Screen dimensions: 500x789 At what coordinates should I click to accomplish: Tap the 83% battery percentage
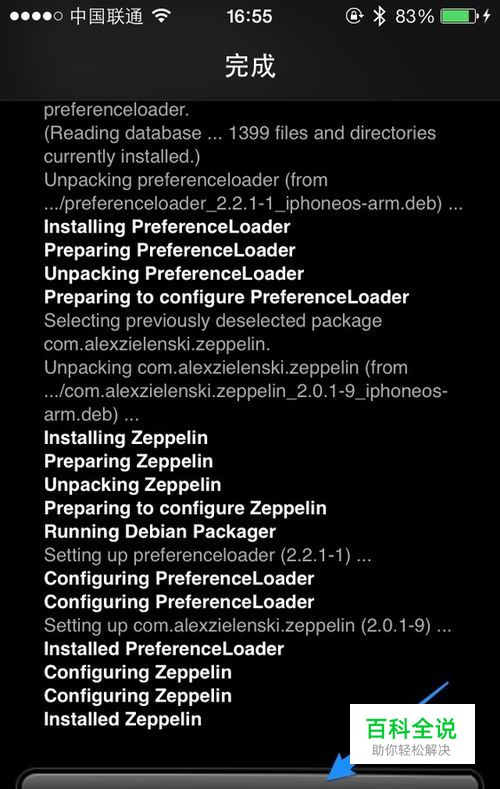point(414,17)
